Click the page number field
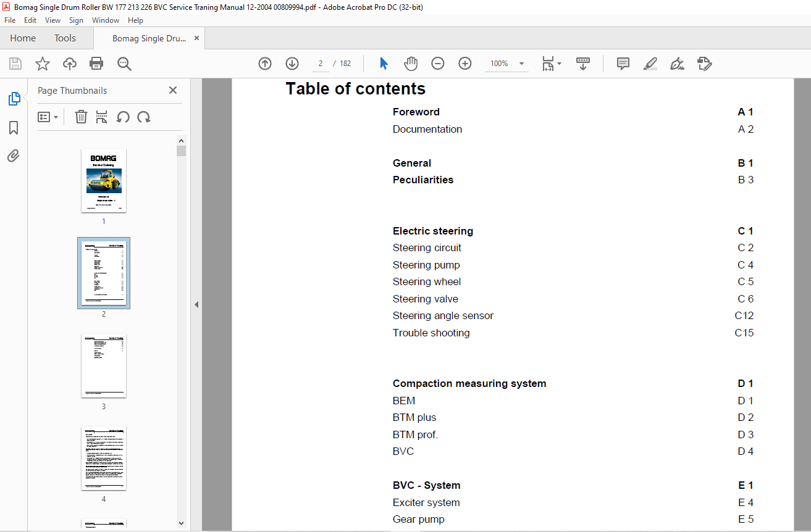Viewport: 811px width, 532px height. coord(320,64)
